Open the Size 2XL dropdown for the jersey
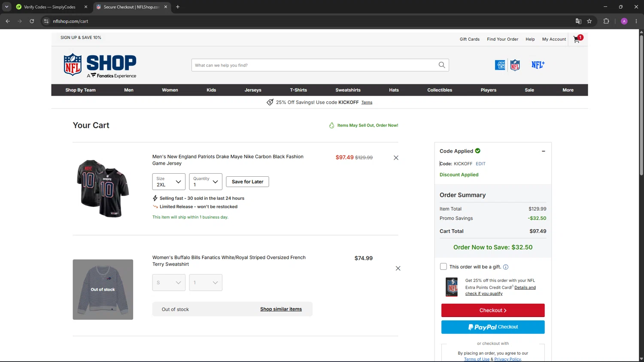The image size is (644, 362). [169, 181]
